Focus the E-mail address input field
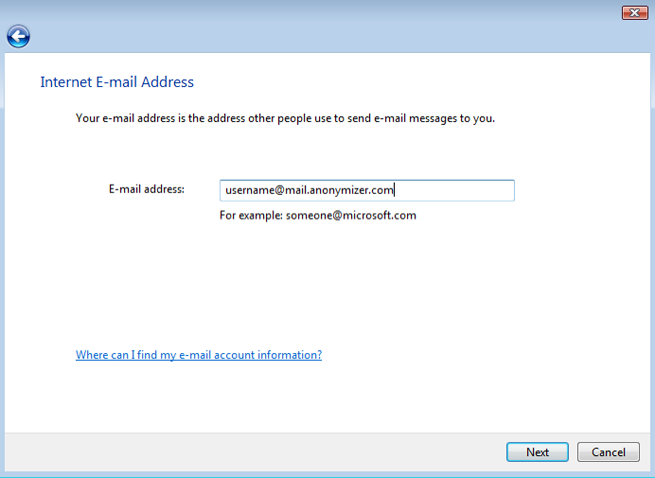The image size is (655, 478). (x=366, y=190)
